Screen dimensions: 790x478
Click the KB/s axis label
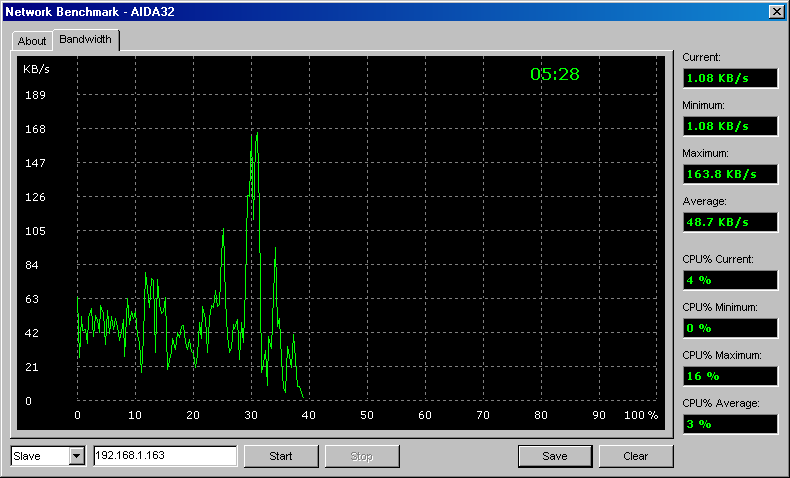click(x=36, y=69)
